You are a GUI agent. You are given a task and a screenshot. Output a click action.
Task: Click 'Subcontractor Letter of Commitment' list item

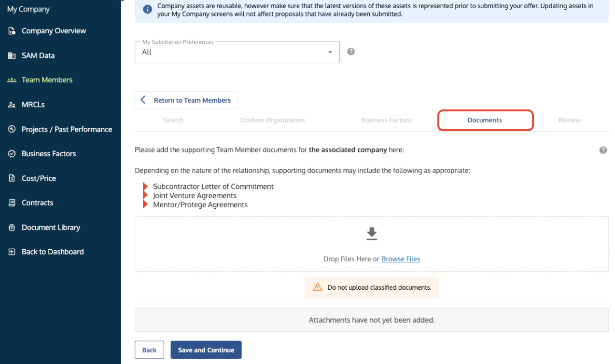click(213, 187)
